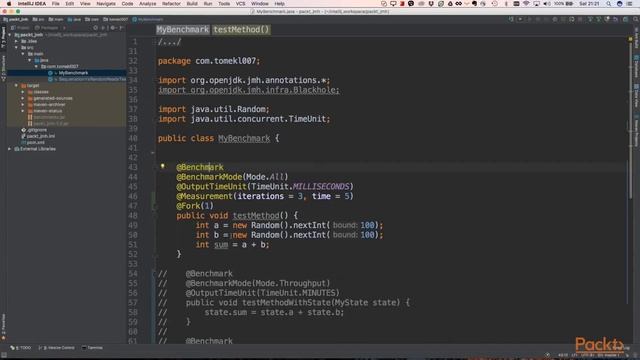This screenshot has height=360, width=640.
Task: Expand the .idea folder in the tree
Action: coord(16,41)
